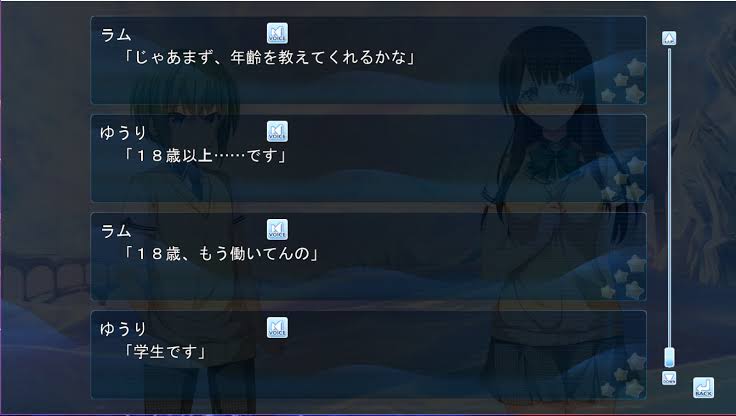
Task: Replay voice for ラム's age question line
Action: 277,33
